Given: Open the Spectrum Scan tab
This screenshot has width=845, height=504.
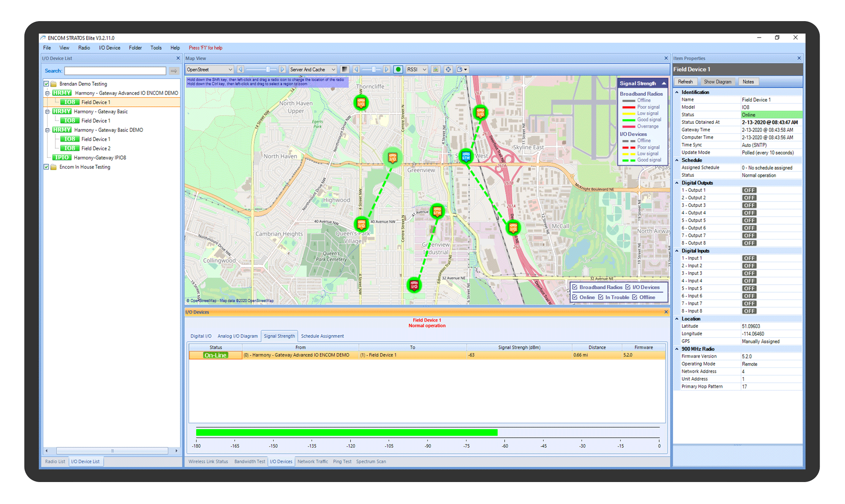Looking at the screenshot, I should tap(371, 462).
